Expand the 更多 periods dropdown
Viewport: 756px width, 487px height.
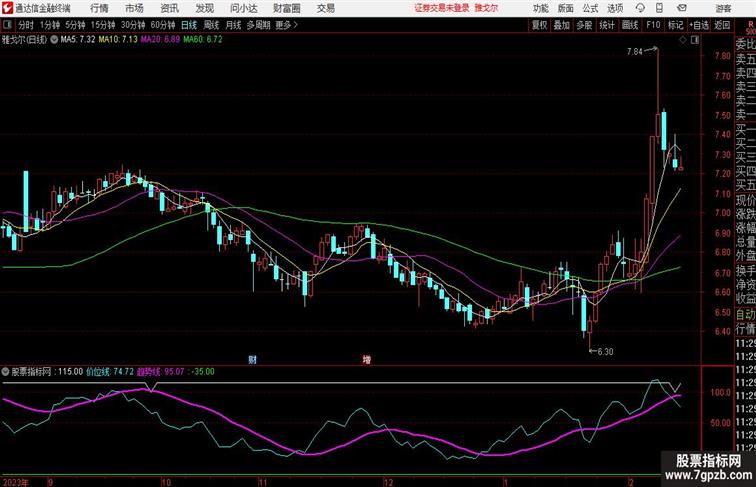click(x=286, y=25)
